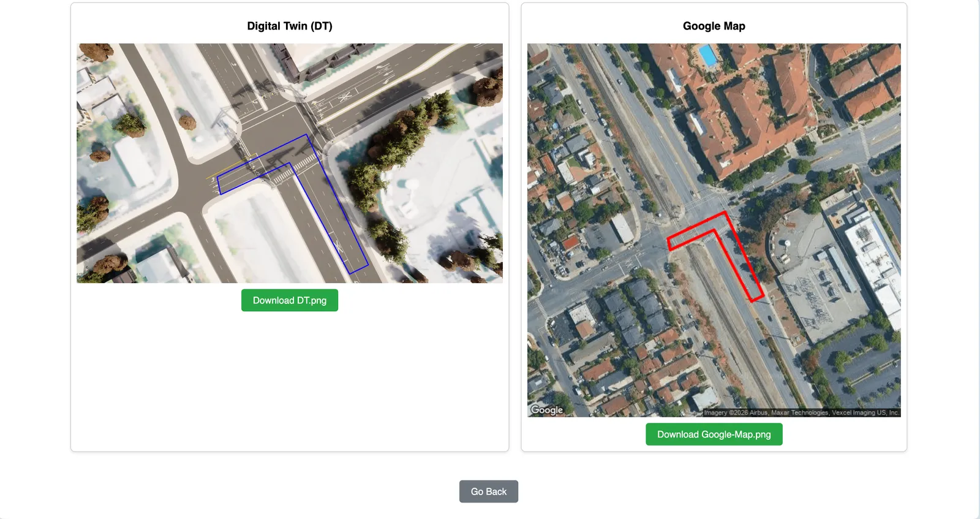Select the Google Map heading

(714, 26)
